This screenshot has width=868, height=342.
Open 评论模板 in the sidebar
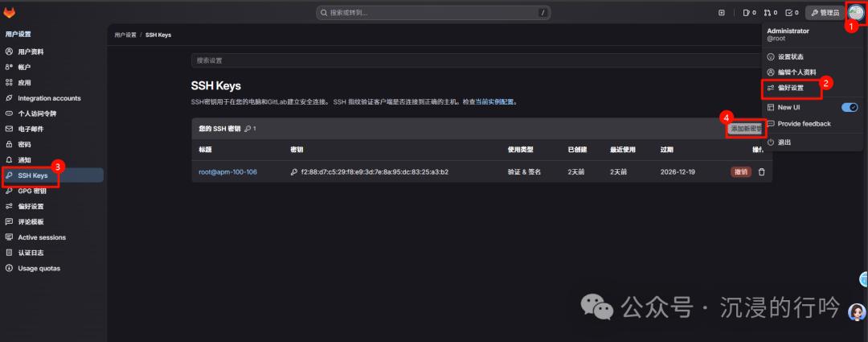52,222
